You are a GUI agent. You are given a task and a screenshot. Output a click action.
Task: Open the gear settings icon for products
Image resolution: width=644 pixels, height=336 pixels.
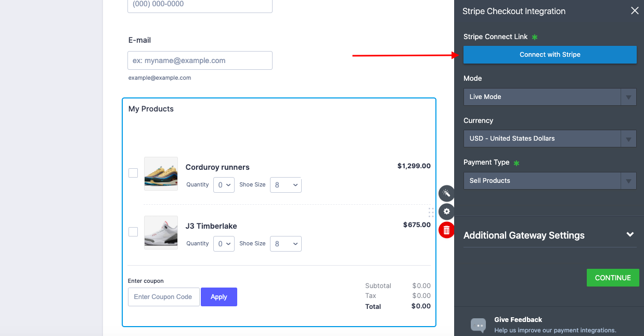pyautogui.click(x=446, y=211)
